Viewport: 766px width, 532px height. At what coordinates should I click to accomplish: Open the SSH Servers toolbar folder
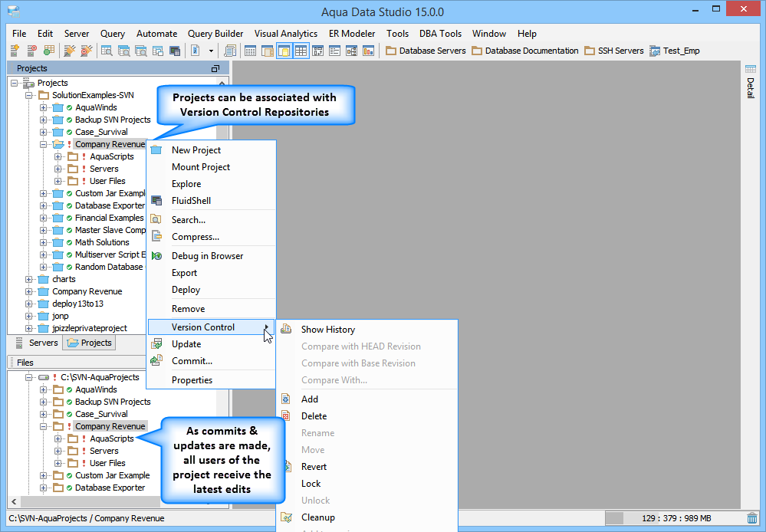614,51
